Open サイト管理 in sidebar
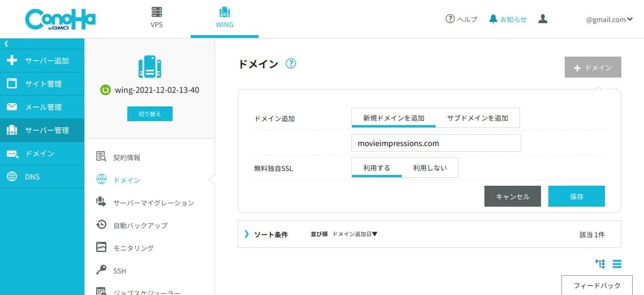Viewport: 644px width, 295px height. pyautogui.click(x=42, y=84)
